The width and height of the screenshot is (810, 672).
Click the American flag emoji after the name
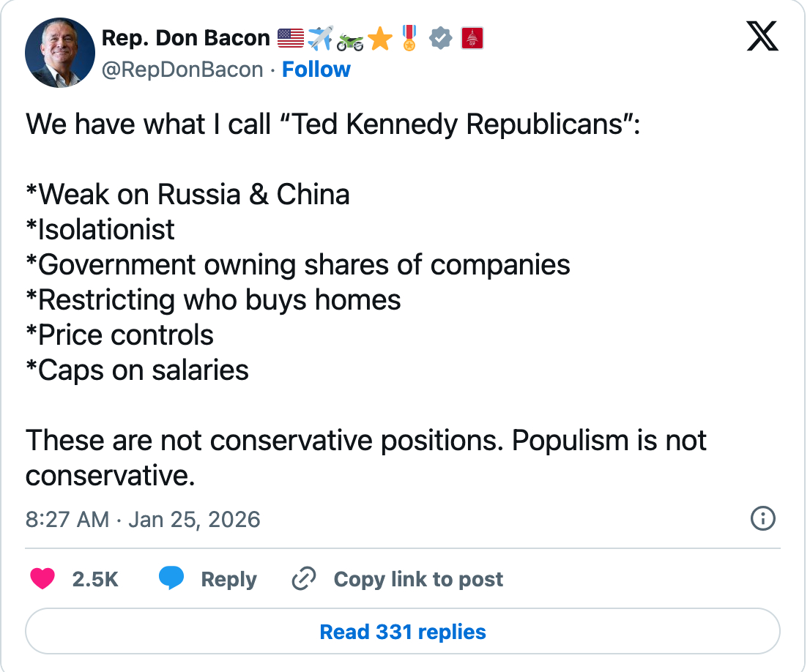(x=291, y=38)
